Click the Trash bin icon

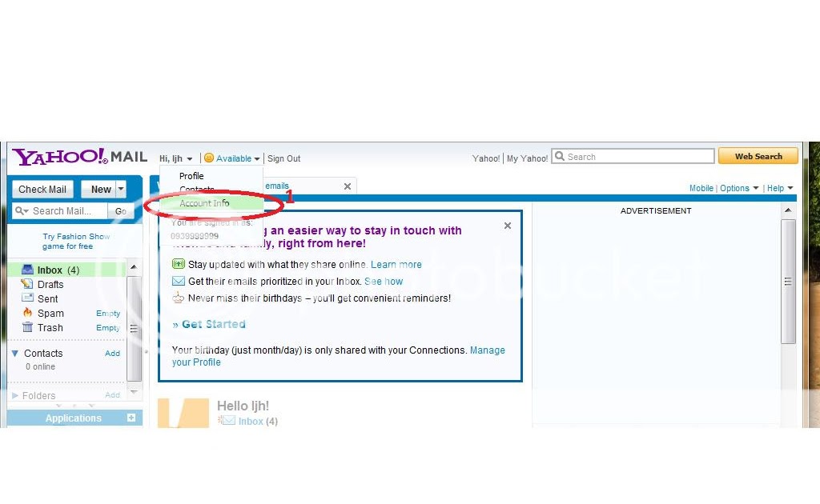coord(27,327)
